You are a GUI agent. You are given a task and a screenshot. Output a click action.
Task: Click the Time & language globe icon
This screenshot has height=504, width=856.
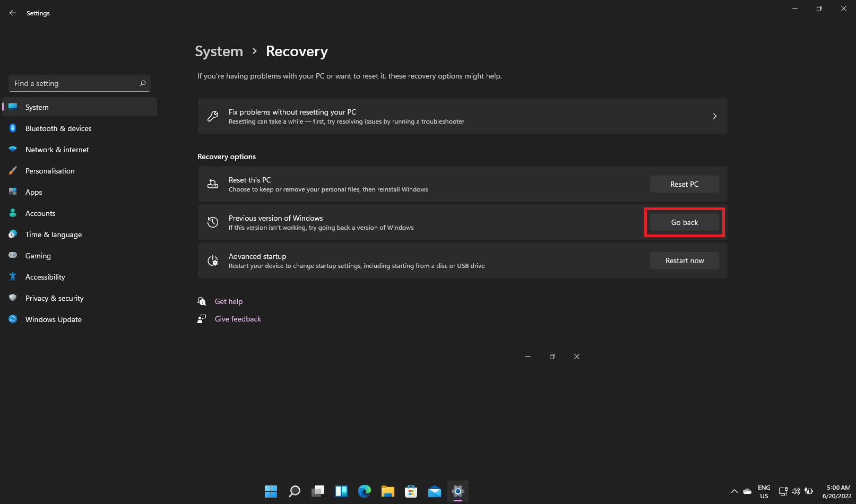13,234
